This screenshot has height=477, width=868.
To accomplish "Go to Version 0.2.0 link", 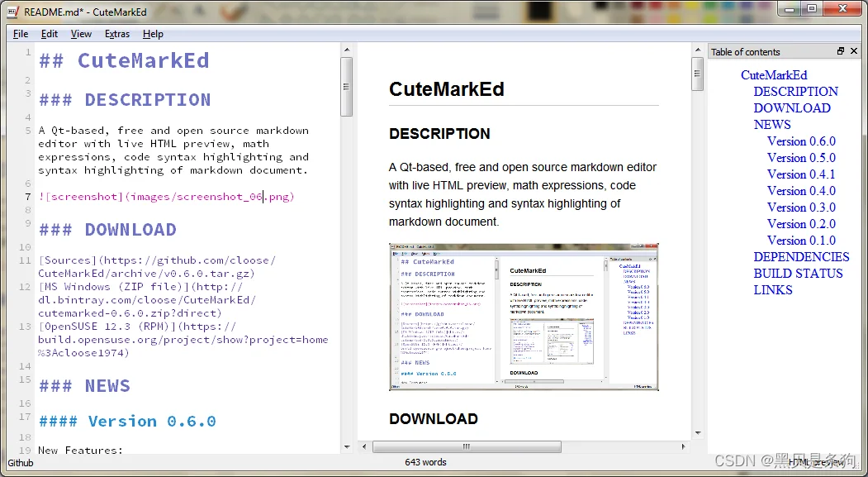I will point(801,224).
